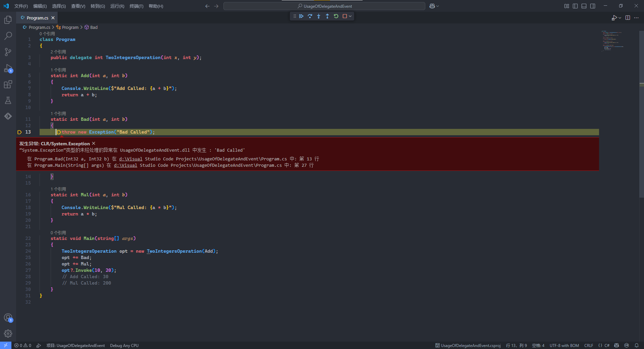Open the Search view in the activity bar
Viewport: 644px width, 349px height.
click(x=8, y=36)
